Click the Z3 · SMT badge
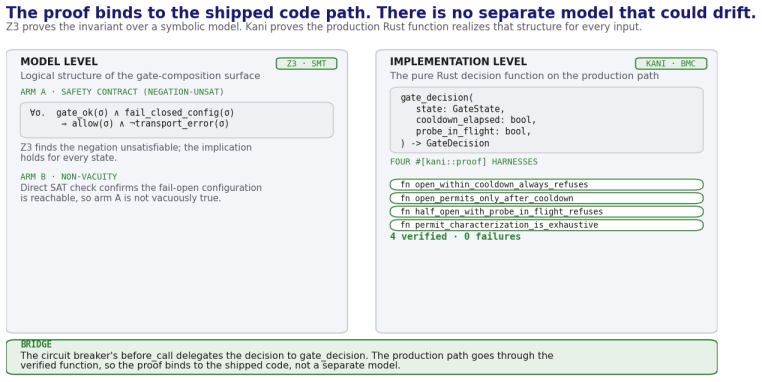The width and height of the screenshot is (762, 382). point(306,64)
